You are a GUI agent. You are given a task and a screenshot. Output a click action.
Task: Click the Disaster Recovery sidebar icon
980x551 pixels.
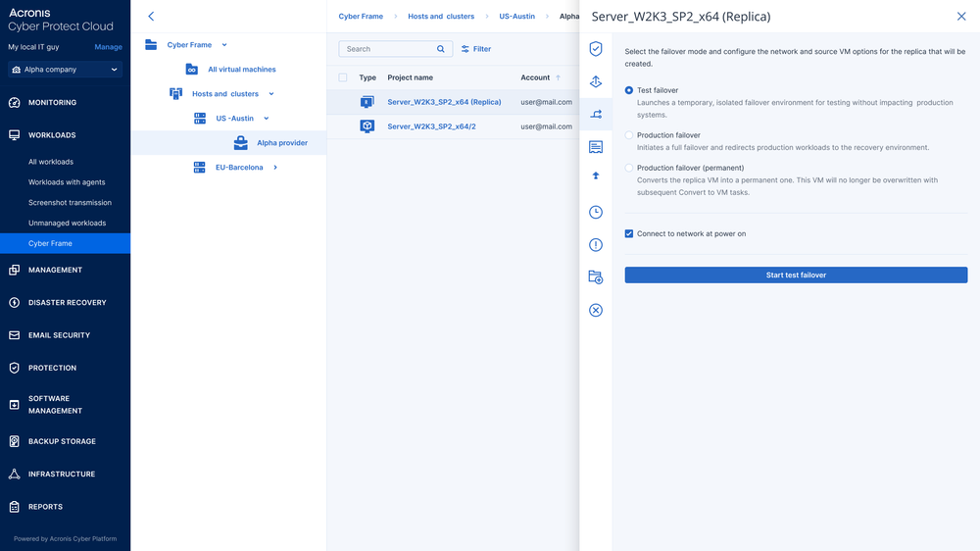coord(14,303)
